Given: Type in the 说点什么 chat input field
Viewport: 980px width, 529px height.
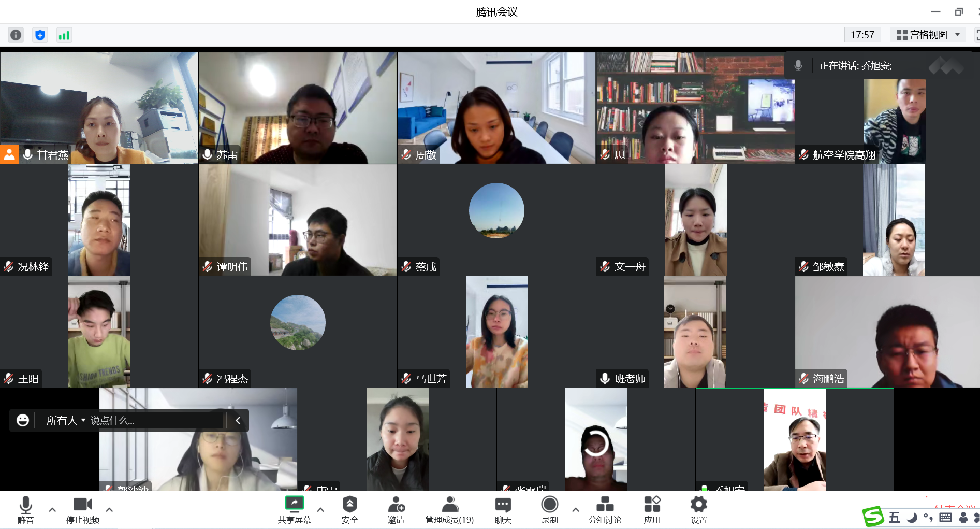Looking at the screenshot, I should pos(155,421).
